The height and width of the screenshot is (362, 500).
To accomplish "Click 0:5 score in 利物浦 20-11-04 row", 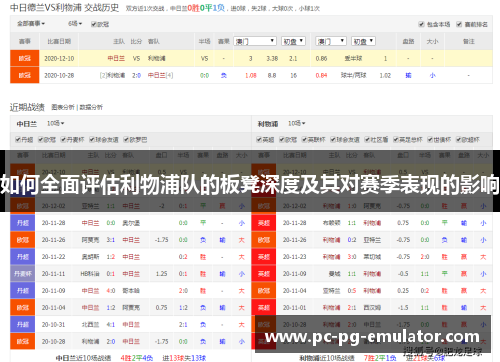I will pyautogui.click(x=352, y=291).
